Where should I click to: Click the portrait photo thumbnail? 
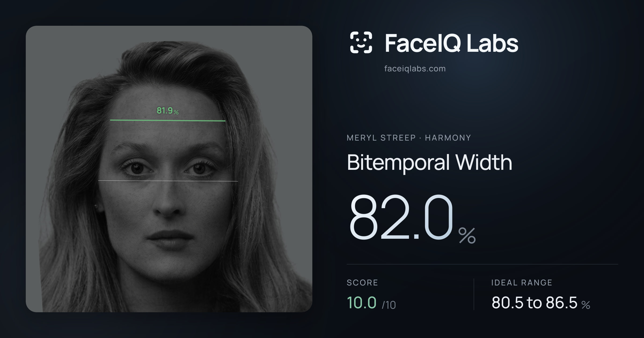point(169,169)
